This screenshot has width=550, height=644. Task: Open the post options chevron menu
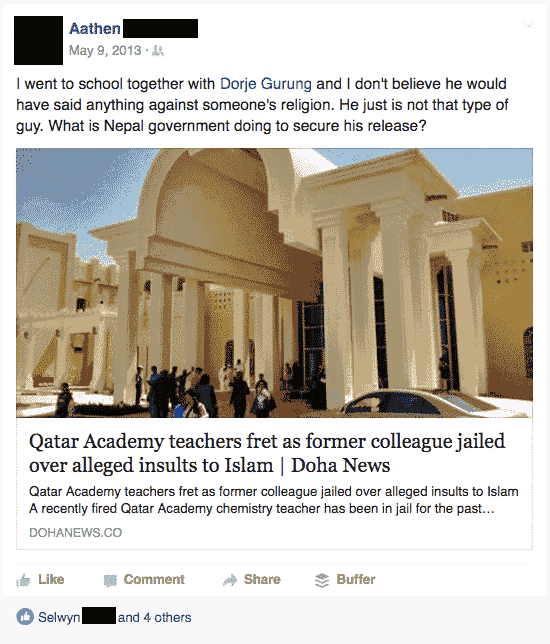pyautogui.click(x=528, y=25)
